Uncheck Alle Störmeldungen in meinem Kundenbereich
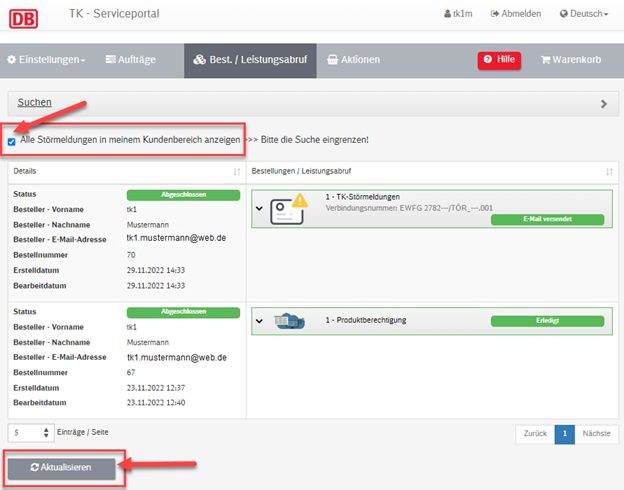The height and width of the screenshot is (490, 624). (12, 141)
